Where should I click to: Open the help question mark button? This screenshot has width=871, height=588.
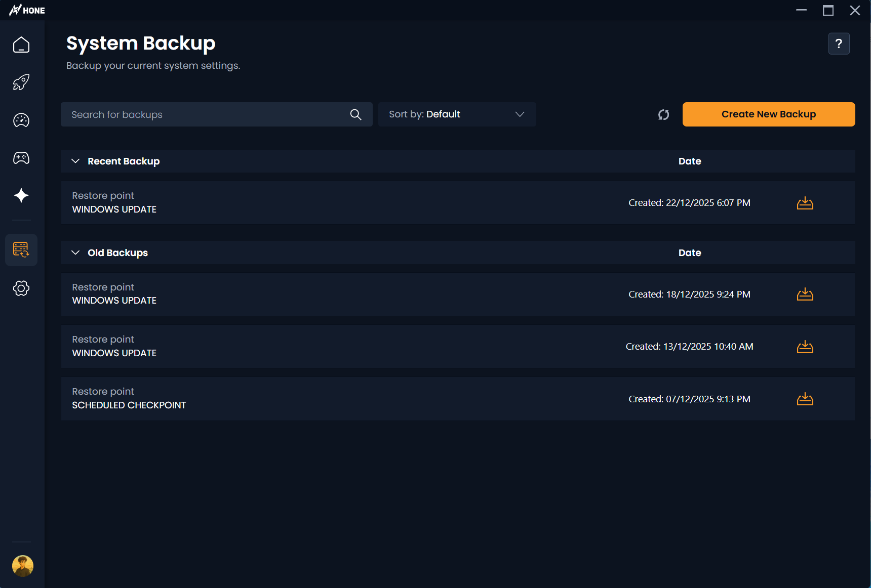click(x=839, y=44)
